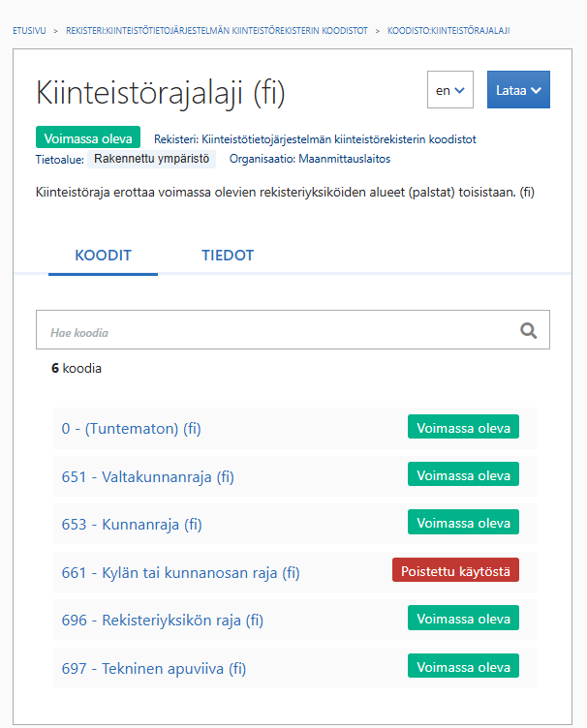This screenshot has width=587, height=728.
Task: Click the red 'Poistettu käytöstä' status badge
Action: coord(455,570)
